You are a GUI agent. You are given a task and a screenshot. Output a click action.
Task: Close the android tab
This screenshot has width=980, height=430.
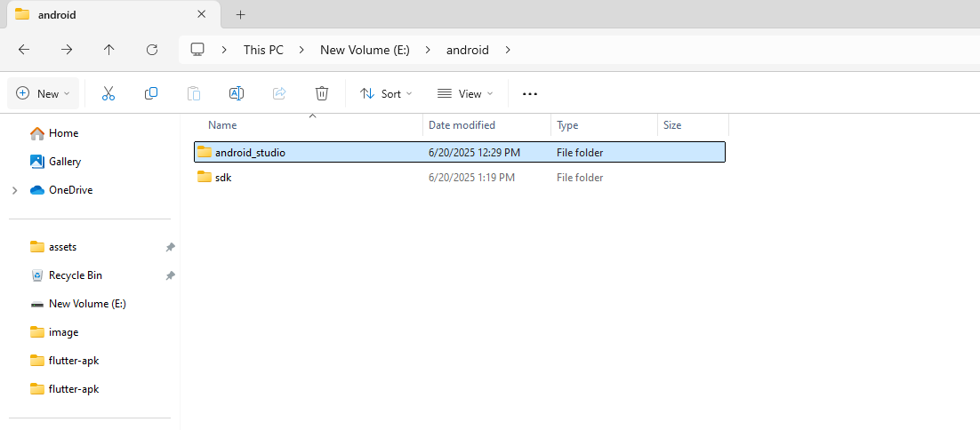point(201,14)
